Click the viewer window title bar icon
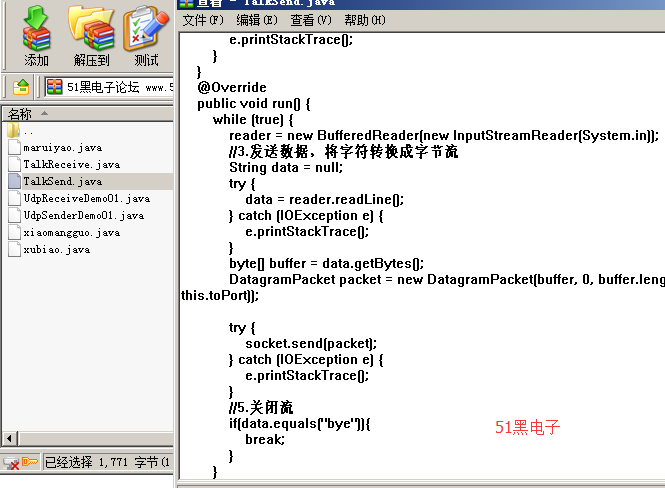Viewport: 665px width, 488px height. coord(186,3)
